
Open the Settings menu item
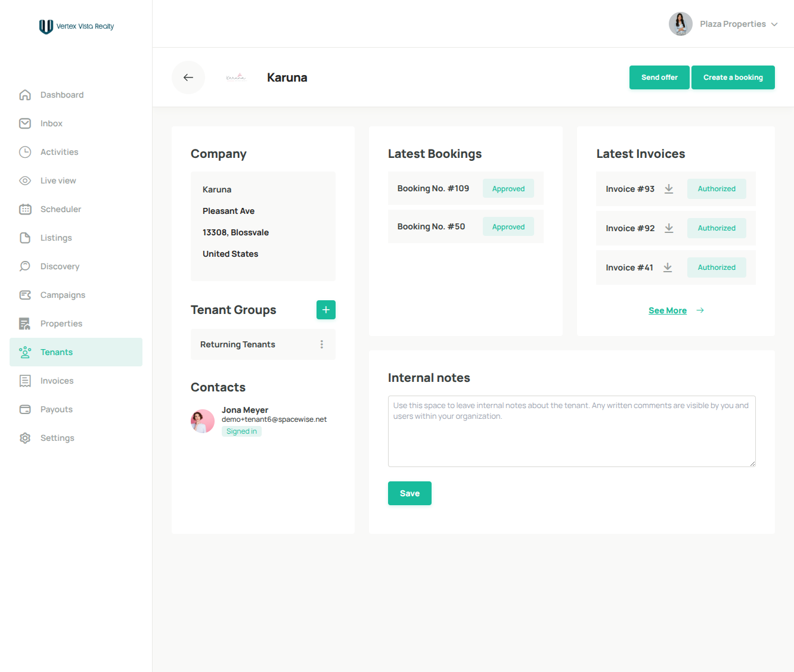(76, 438)
